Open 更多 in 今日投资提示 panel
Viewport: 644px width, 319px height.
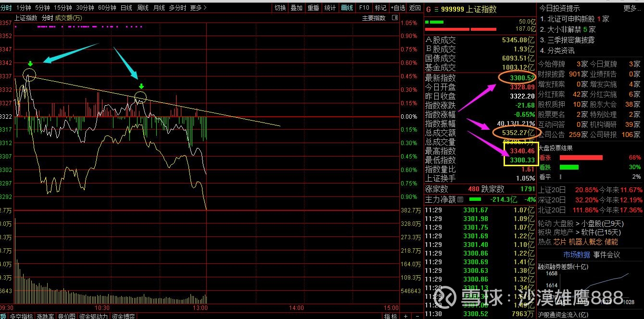click(631, 8)
